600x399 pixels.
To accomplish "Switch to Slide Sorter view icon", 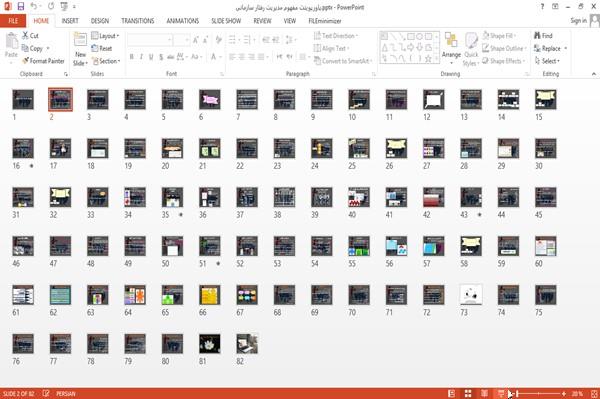I will [468, 393].
